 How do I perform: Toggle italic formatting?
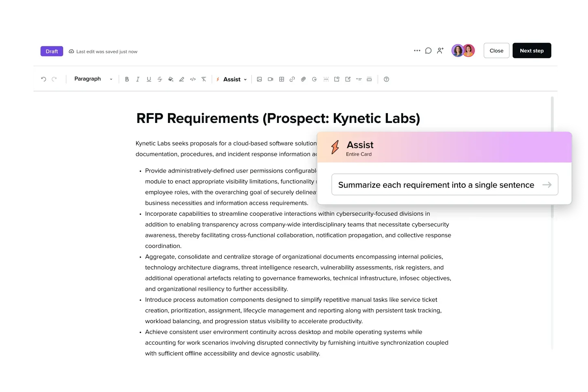[x=138, y=79]
